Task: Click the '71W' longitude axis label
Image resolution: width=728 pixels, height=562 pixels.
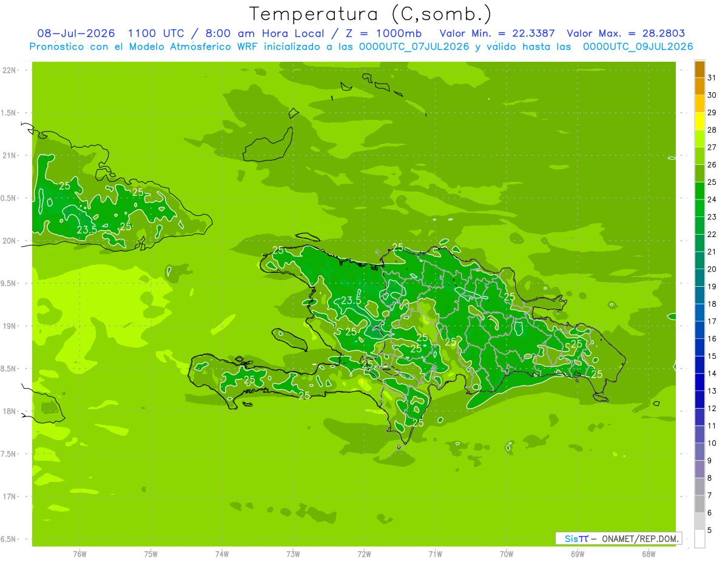Action: click(435, 554)
